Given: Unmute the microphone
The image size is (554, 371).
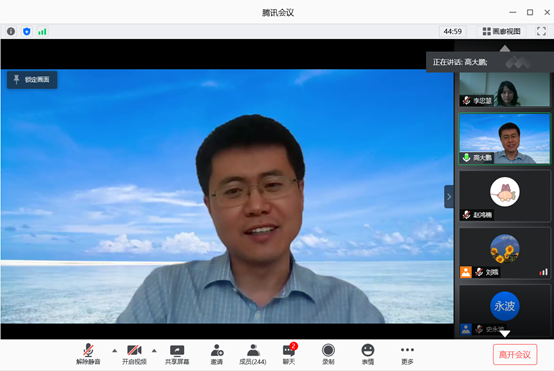Looking at the screenshot, I should (x=88, y=354).
